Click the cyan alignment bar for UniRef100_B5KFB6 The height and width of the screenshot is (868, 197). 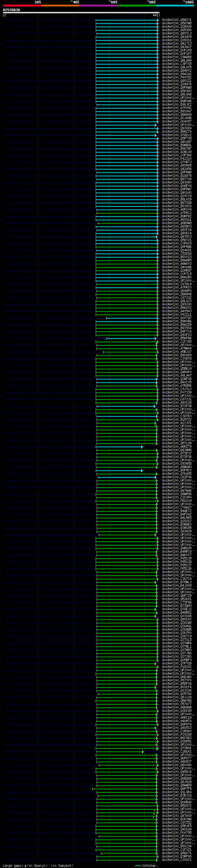[x=131, y=338]
